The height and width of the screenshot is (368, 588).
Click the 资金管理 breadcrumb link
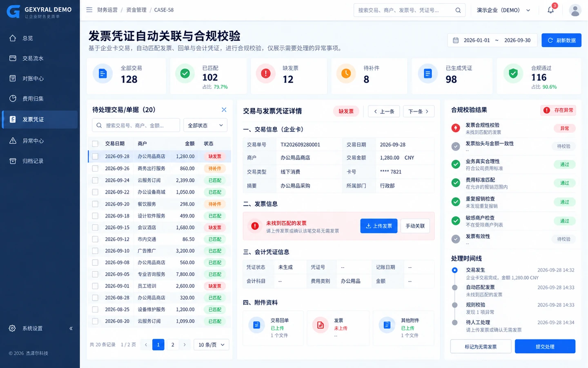coord(136,10)
